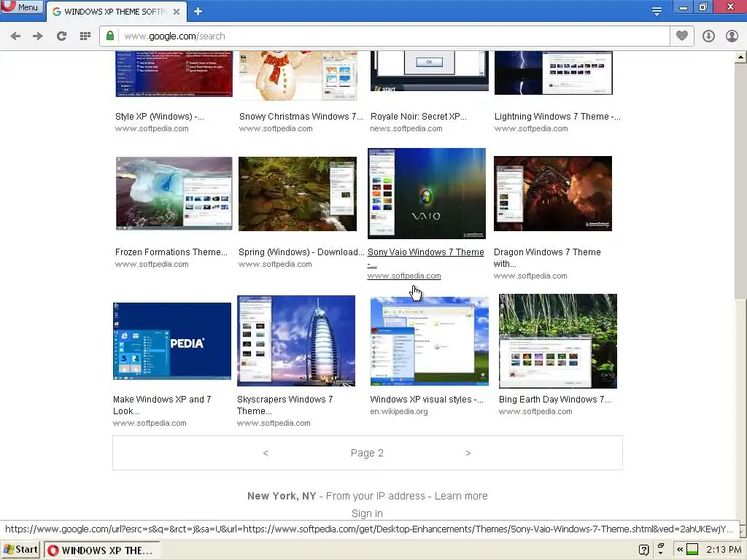Click the Learn more link
Image resolution: width=747 pixels, height=560 pixels.
(461, 496)
